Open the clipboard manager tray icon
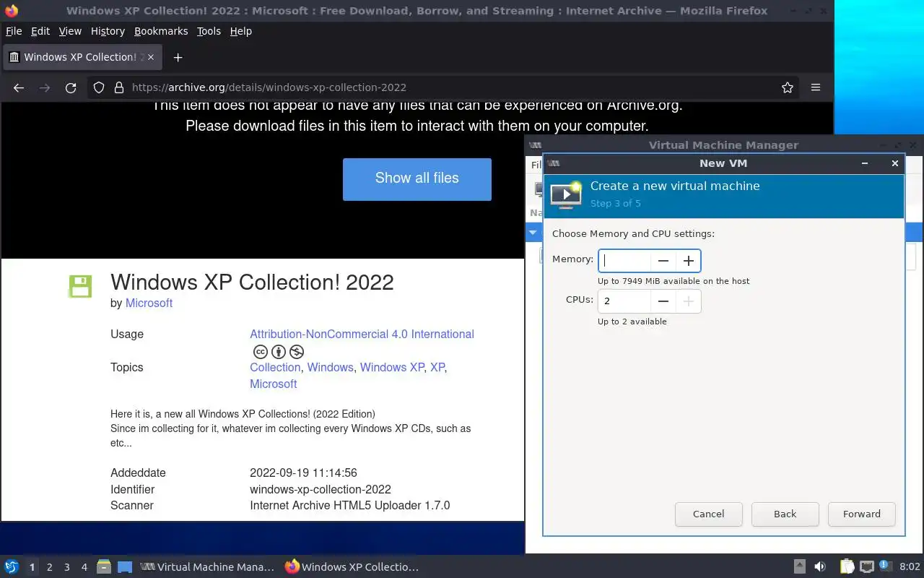The height and width of the screenshot is (578, 924). (x=847, y=567)
